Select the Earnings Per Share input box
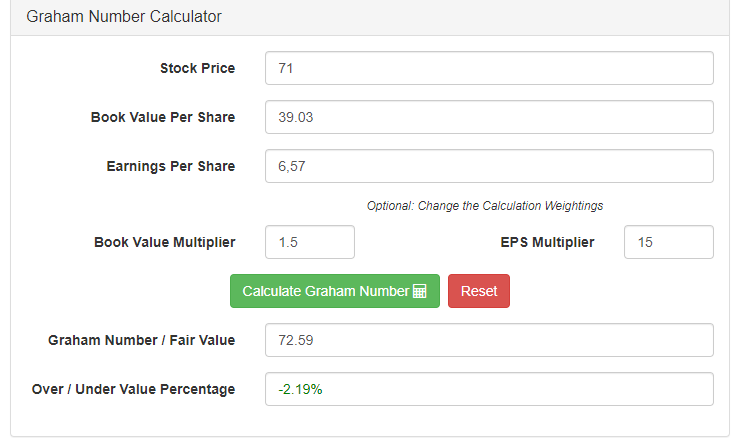This screenshot has width=738, height=438. point(489,166)
